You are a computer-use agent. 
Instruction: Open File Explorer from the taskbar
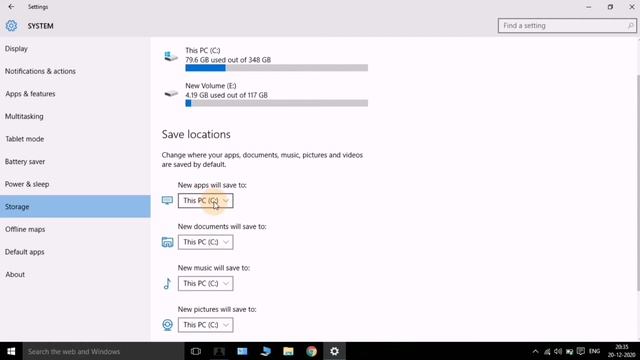(288, 351)
